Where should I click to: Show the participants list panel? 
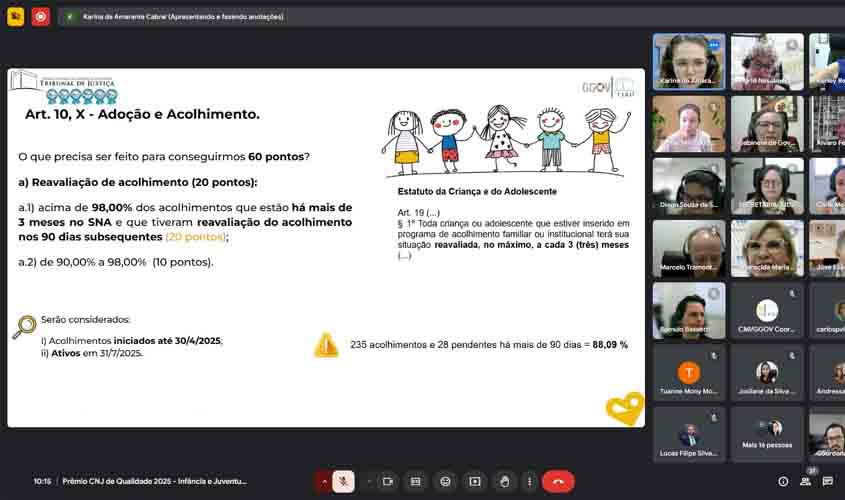click(x=806, y=481)
